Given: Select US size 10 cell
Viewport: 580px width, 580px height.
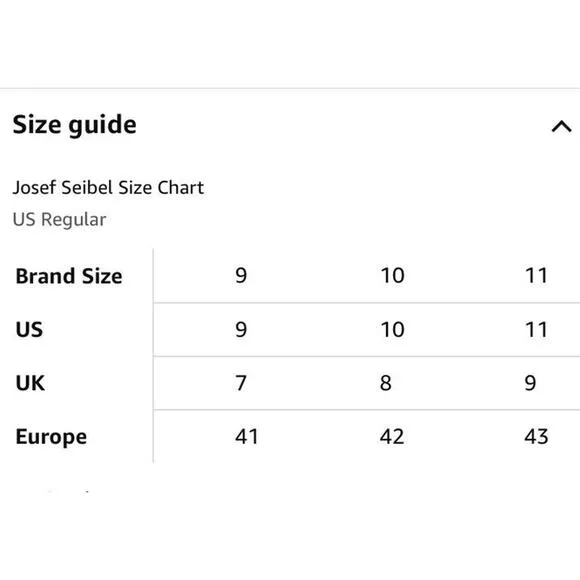Looking at the screenshot, I should pos(392,329).
